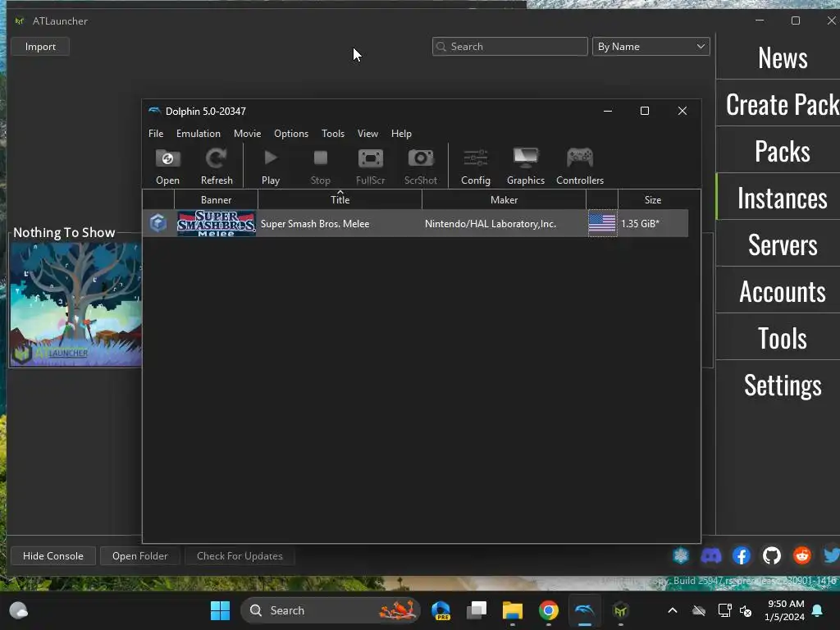Open the GitHub link icon in ATLauncher
Screen dimensions: 840x630
771,555
